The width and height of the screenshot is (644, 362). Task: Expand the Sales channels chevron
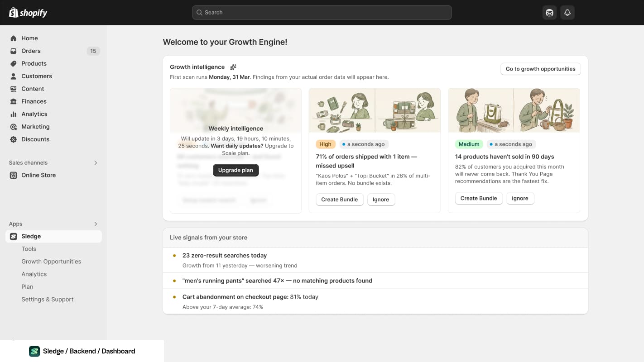[x=96, y=163]
